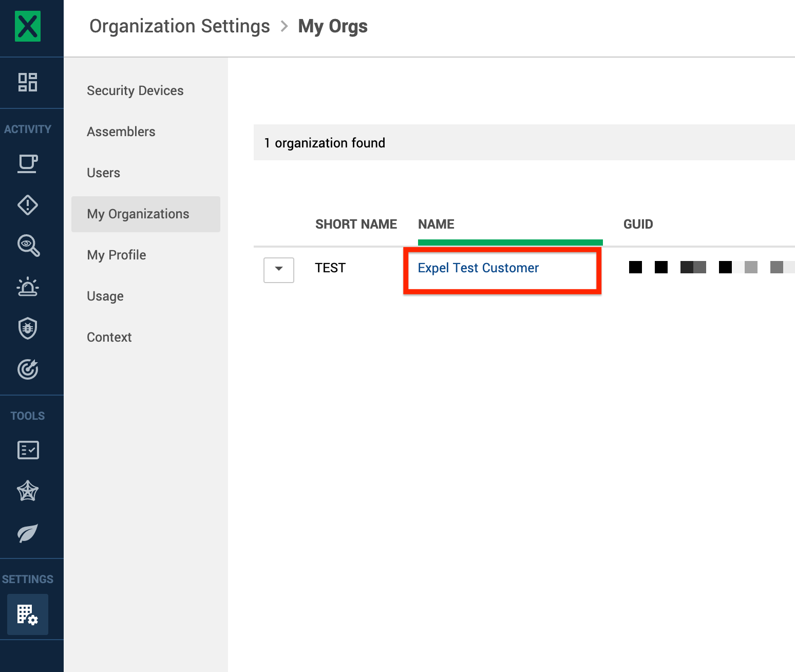Open threats using the bug-shield icon

pyautogui.click(x=28, y=328)
